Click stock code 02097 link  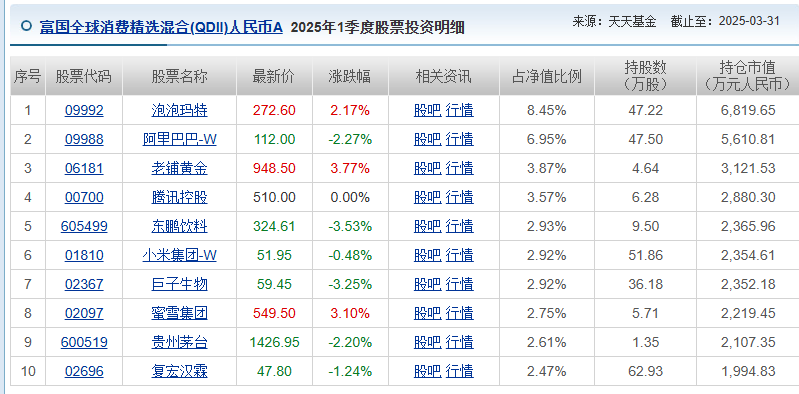tap(84, 313)
